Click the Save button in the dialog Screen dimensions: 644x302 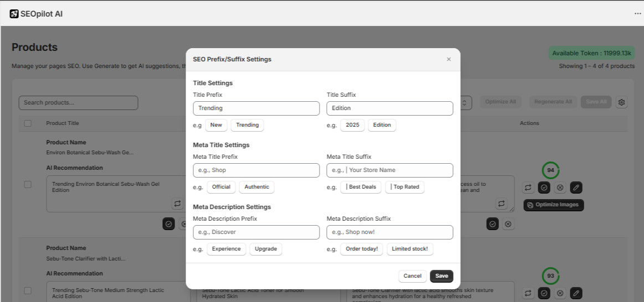point(441,276)
